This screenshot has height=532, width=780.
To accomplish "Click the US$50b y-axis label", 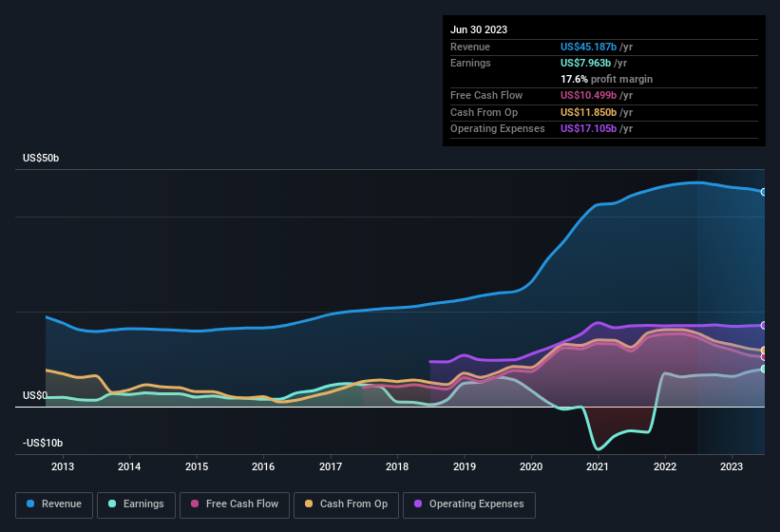I will pos(41,158).
